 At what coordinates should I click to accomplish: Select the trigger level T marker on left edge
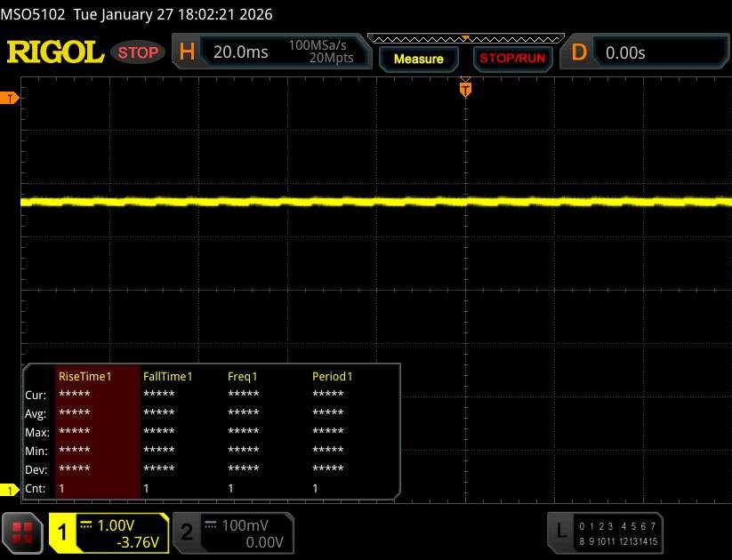(11, 98)
